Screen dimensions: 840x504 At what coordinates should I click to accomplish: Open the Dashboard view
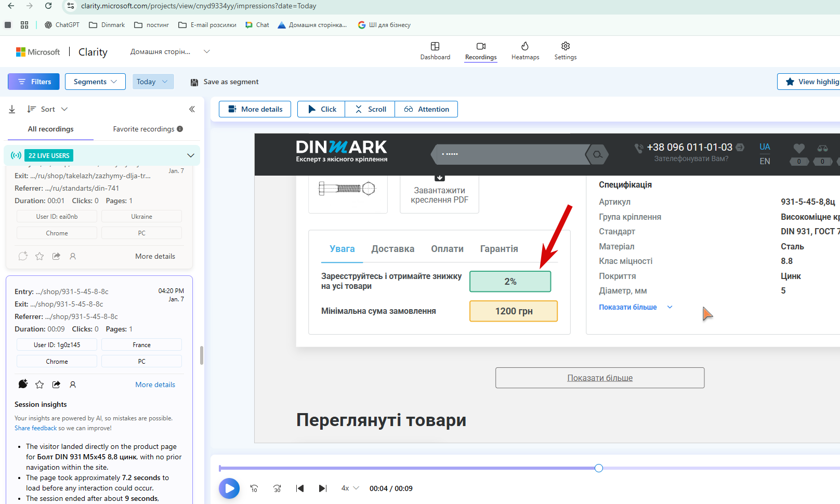(x=435, y=51)
